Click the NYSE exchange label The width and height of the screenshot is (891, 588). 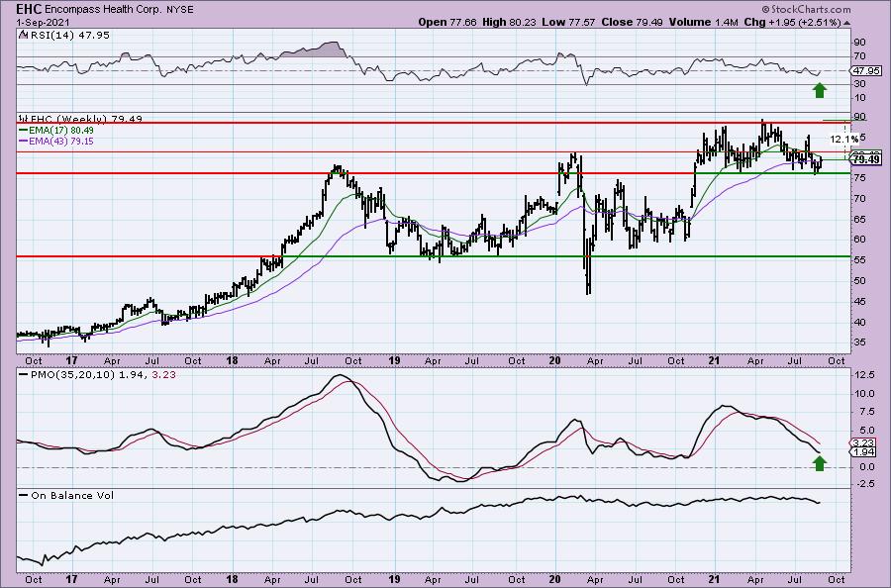(x=179, y=10)
